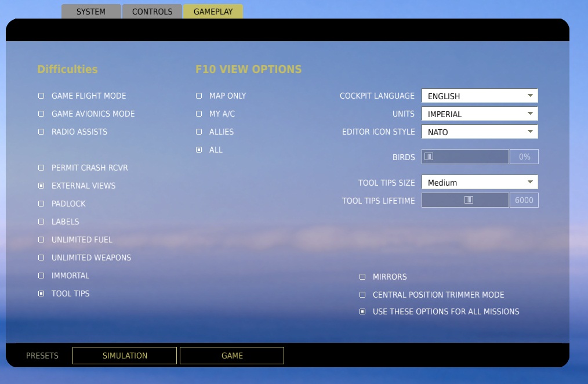
Task: Switch to the System tab
Action: coord(91,12)
